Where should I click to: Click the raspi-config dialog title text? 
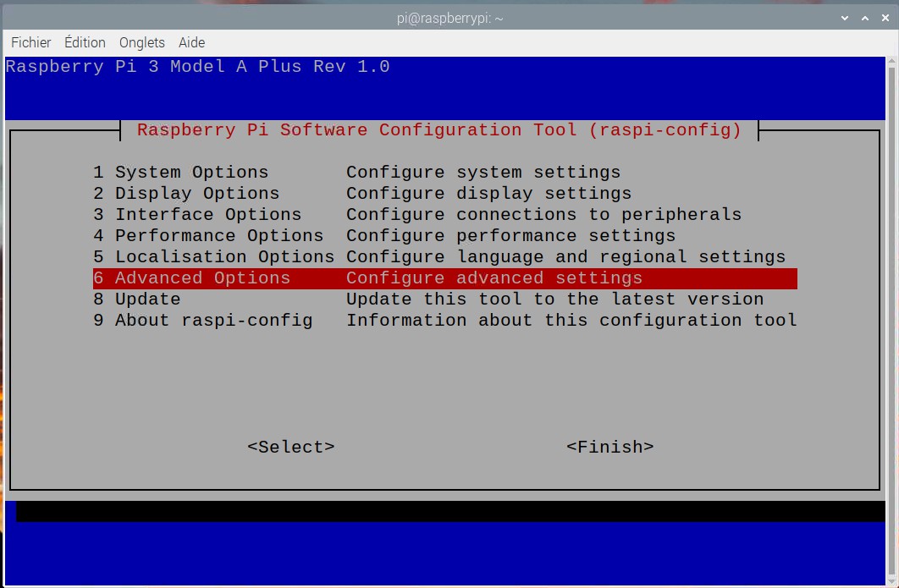[439, 130]
